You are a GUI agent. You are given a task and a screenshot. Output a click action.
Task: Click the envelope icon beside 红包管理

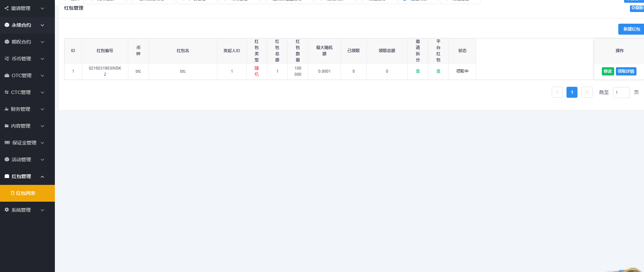(x=7, y=176)
